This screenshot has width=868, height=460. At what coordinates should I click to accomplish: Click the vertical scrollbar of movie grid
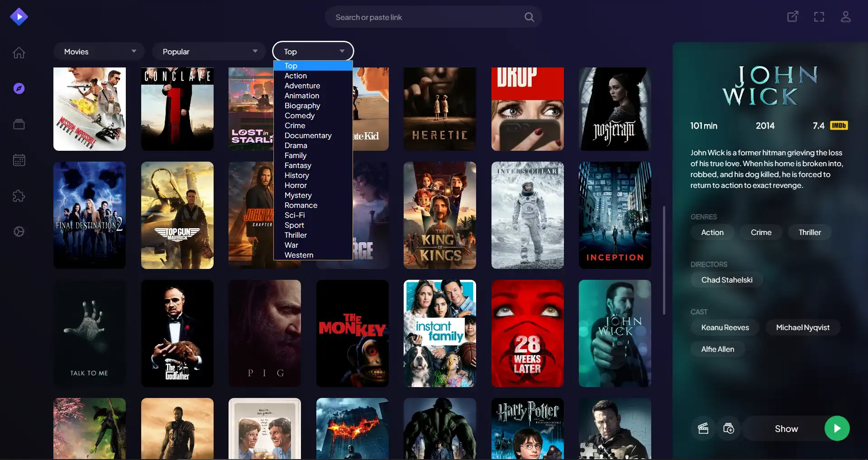[x=664, y=260]
